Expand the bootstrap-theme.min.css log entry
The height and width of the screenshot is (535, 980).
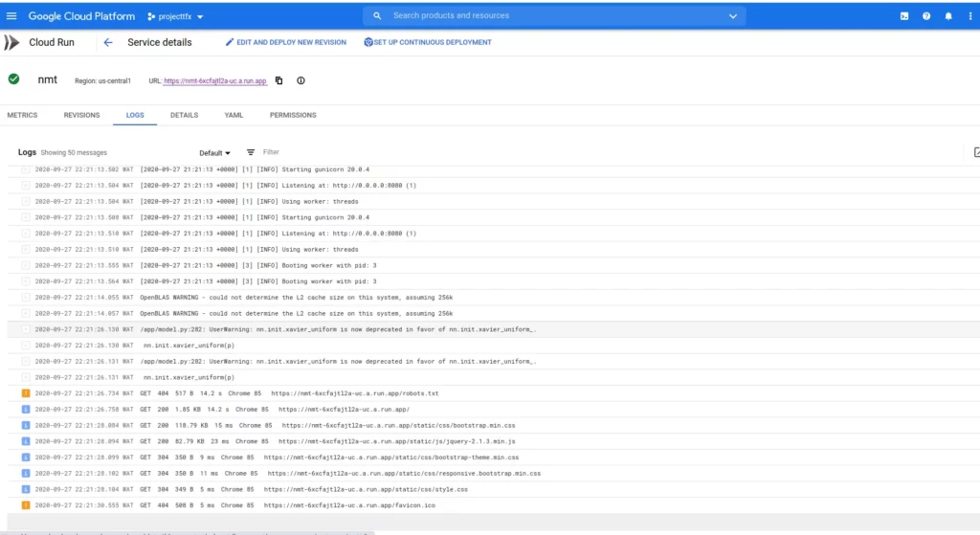point(494,457)
